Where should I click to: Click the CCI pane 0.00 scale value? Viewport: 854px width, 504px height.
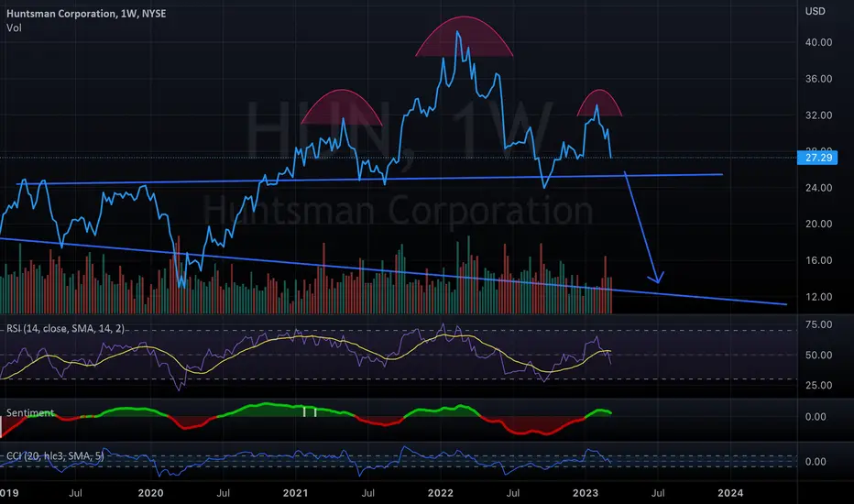pos(816,462)
